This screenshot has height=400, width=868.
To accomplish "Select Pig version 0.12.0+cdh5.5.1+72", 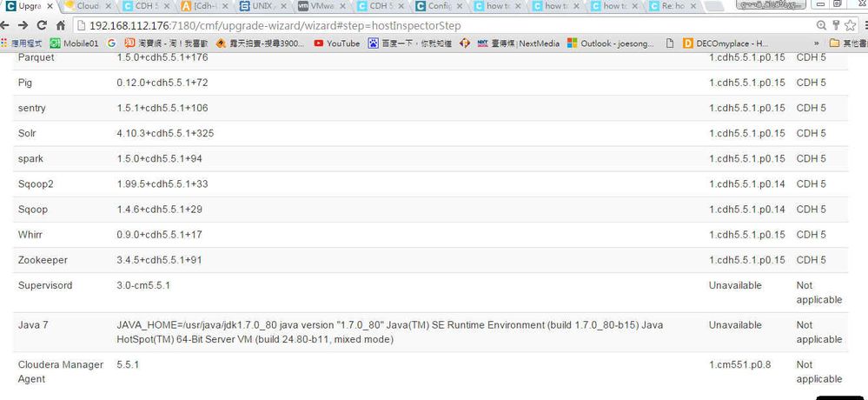I will pyautogui.click(x=162, y=83).
